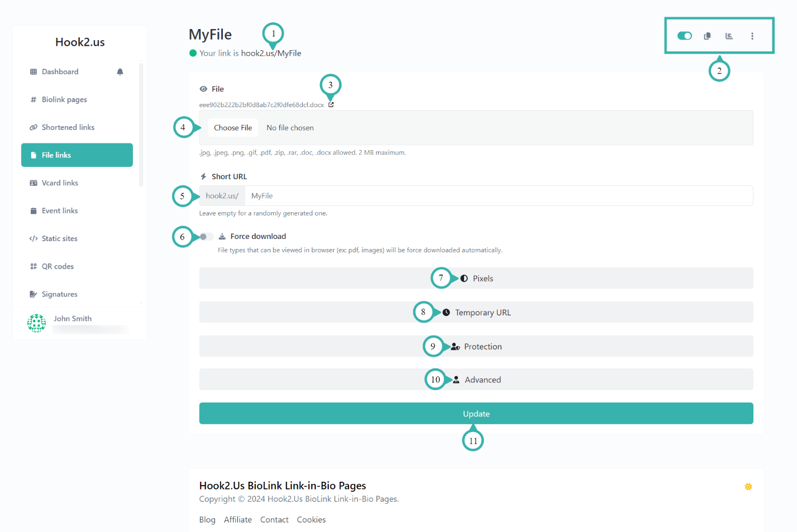Expand the Pixels section

tap(476, 278)
